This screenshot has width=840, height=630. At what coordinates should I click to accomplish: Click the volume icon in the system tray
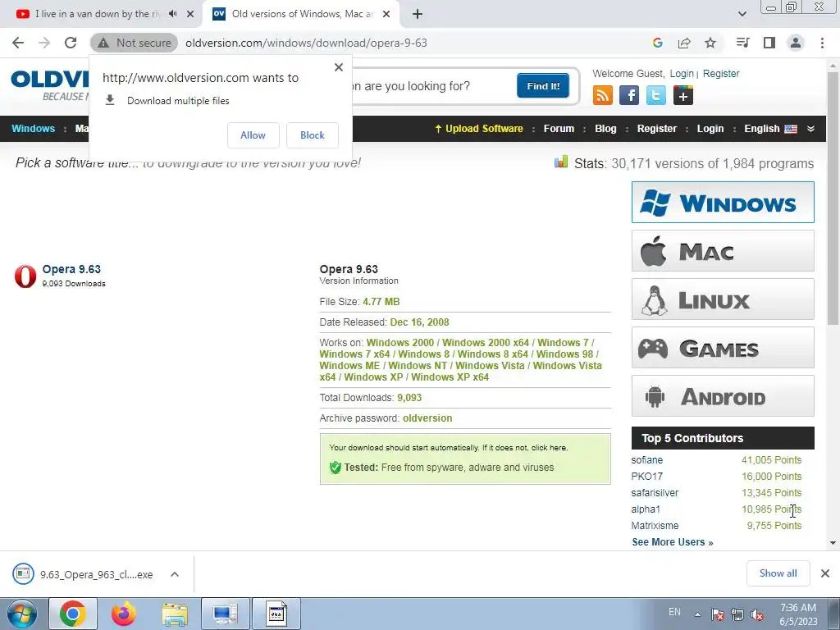(757, 615)
